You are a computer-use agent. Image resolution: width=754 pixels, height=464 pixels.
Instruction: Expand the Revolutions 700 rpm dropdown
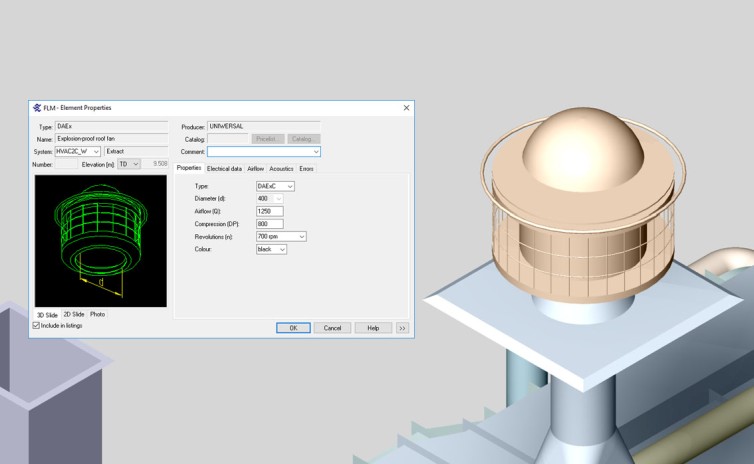(301, 236)
